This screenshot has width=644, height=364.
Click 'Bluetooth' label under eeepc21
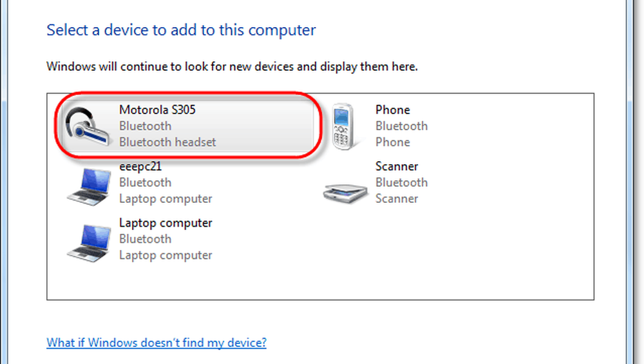tap(145, 183)
